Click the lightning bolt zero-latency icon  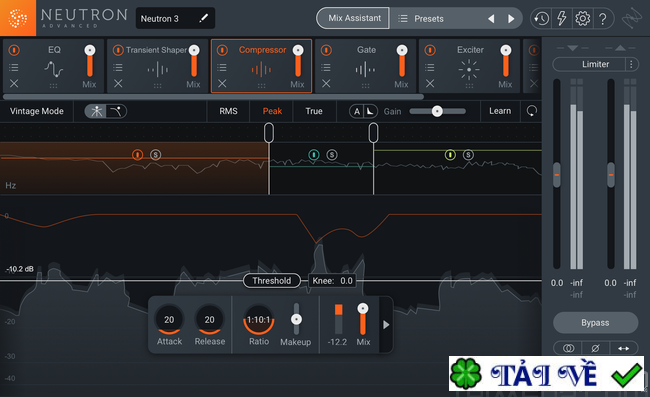point(562,18)
